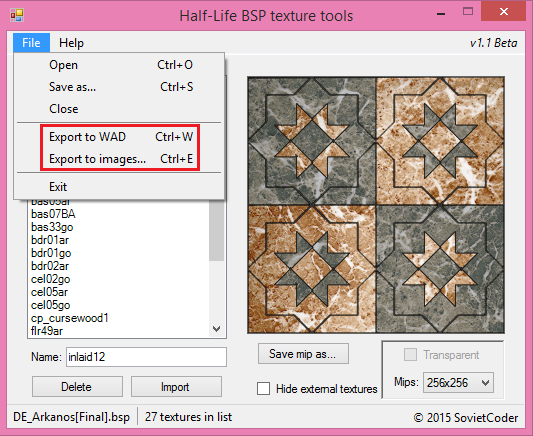Screen dimensions: 533x436
Task: Close the BSP texture tools window
Action: (x=504, y=12)
